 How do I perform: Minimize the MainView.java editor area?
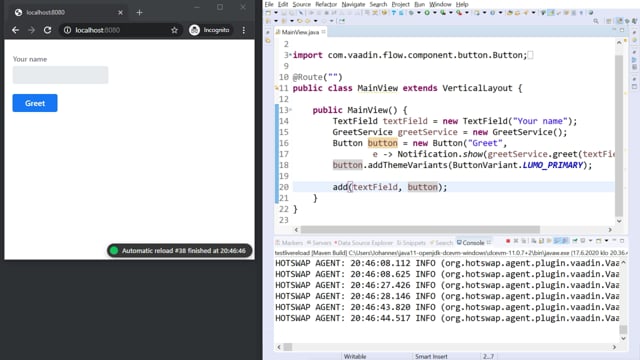[x=614, y=30]
